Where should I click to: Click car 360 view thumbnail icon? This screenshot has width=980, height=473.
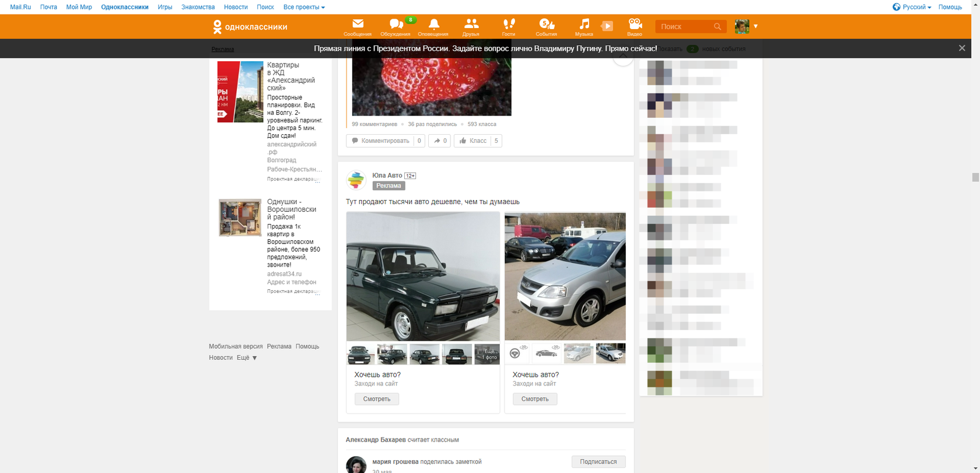tap(547, 353)
